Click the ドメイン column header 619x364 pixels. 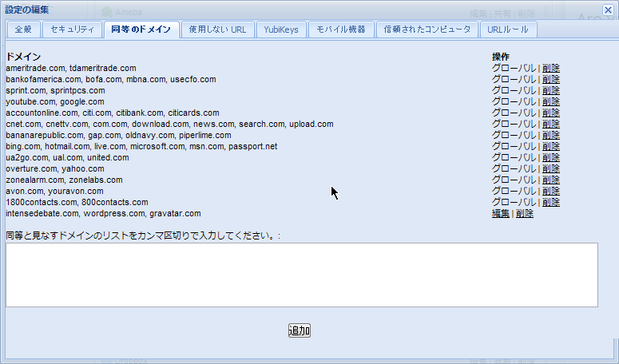pos(23,57)
